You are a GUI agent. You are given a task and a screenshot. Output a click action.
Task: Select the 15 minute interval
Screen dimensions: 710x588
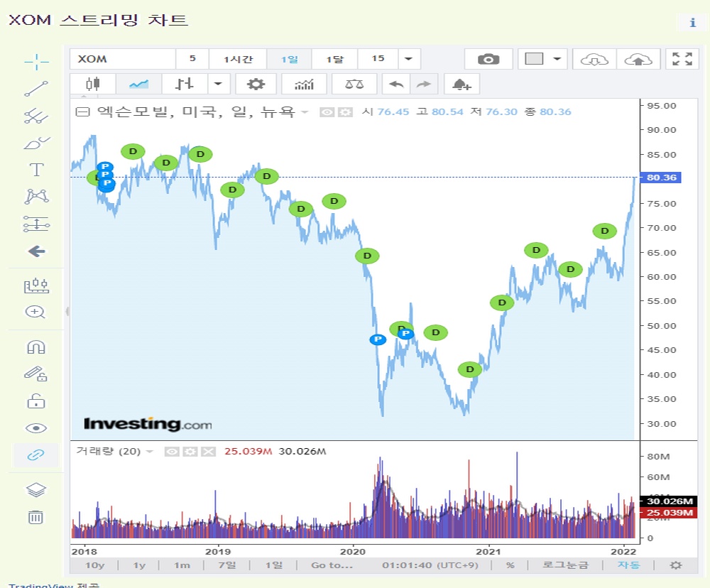378,59
